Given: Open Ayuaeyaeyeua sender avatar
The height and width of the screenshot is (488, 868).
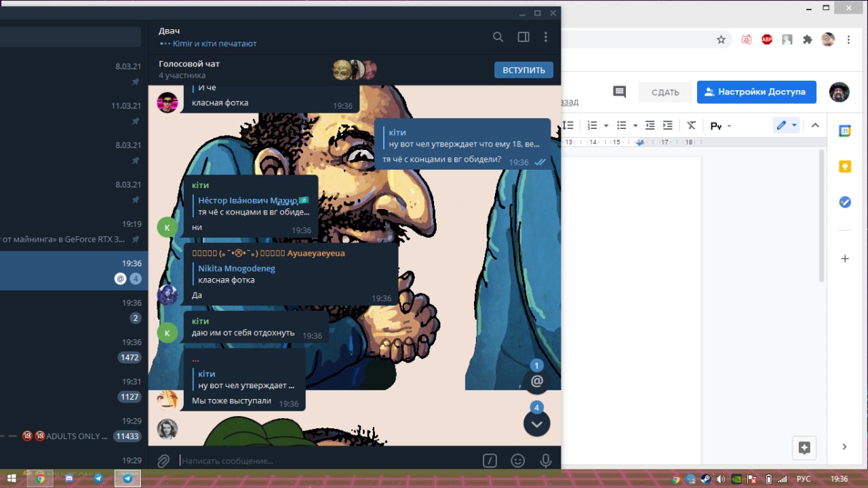Looking at the screenshot, I should coord(167,295).
